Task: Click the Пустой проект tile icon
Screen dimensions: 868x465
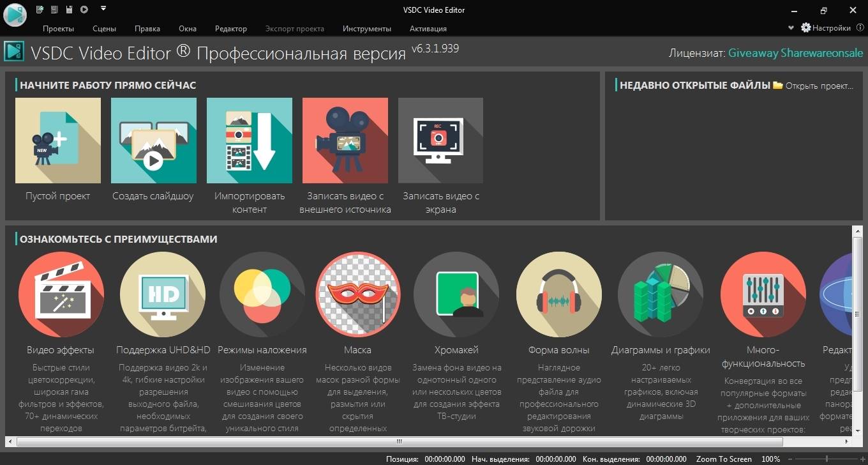Action: (x=58, y=141)
